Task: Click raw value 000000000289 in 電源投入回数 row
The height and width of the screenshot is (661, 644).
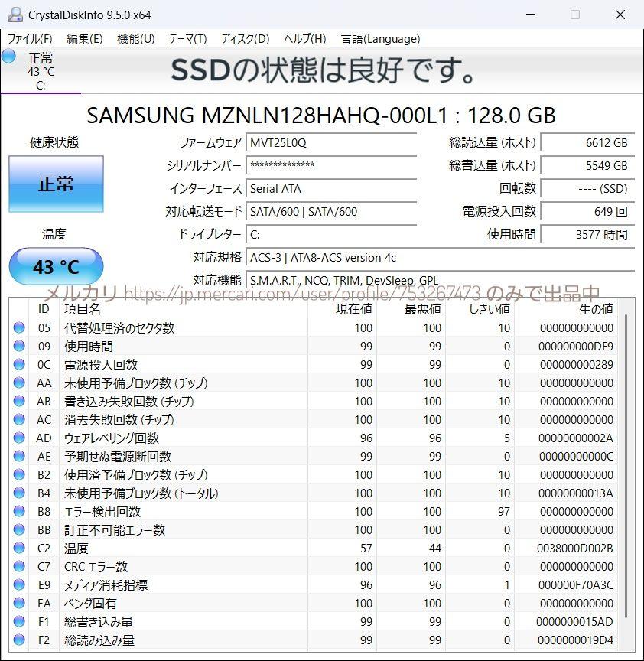Action: pyautogui.click(x=576, y=365)
